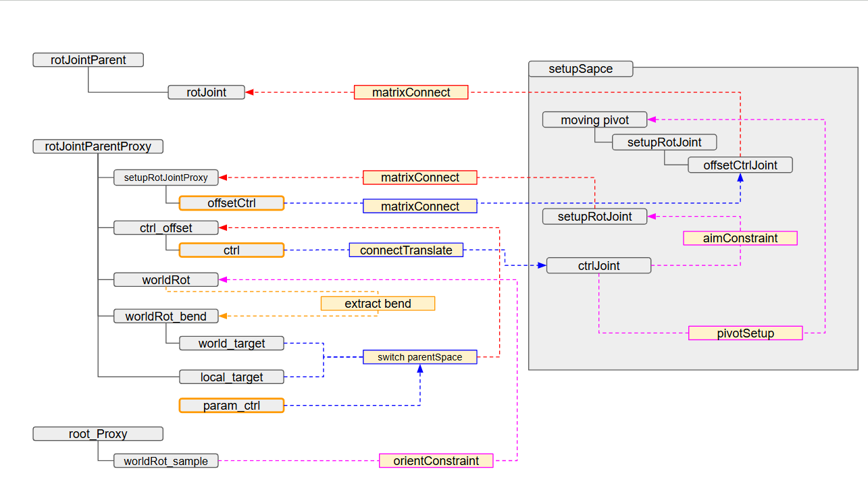Select the worldRot_bend node
This screenshot has height=490, width=868.
click(165, 317)
